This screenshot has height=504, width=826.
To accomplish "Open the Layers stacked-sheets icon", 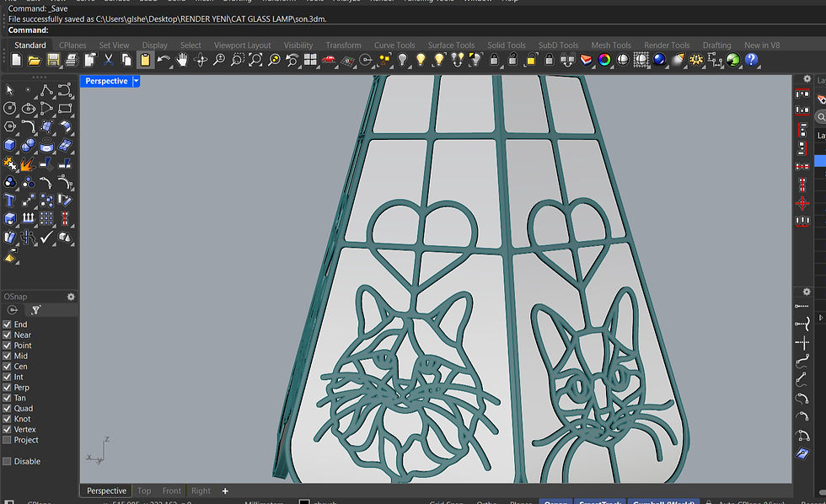I will click(x=586, y=60).
